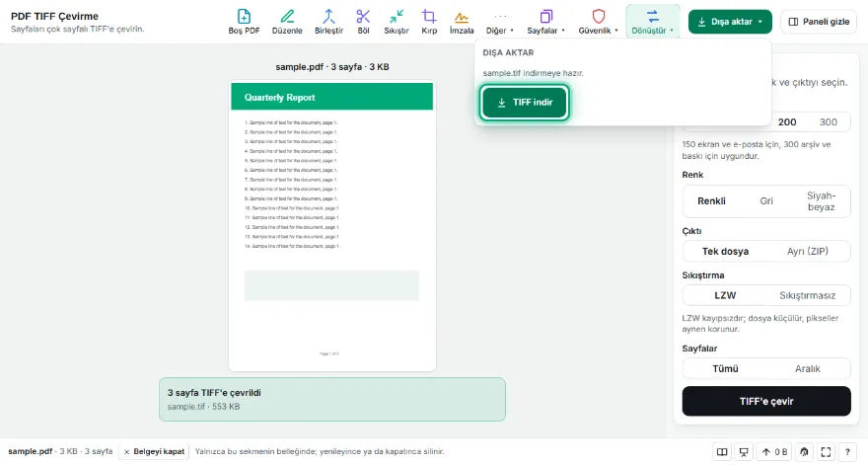
Task: Select Gri grayscale mode
Action: [x=766, y=201]
